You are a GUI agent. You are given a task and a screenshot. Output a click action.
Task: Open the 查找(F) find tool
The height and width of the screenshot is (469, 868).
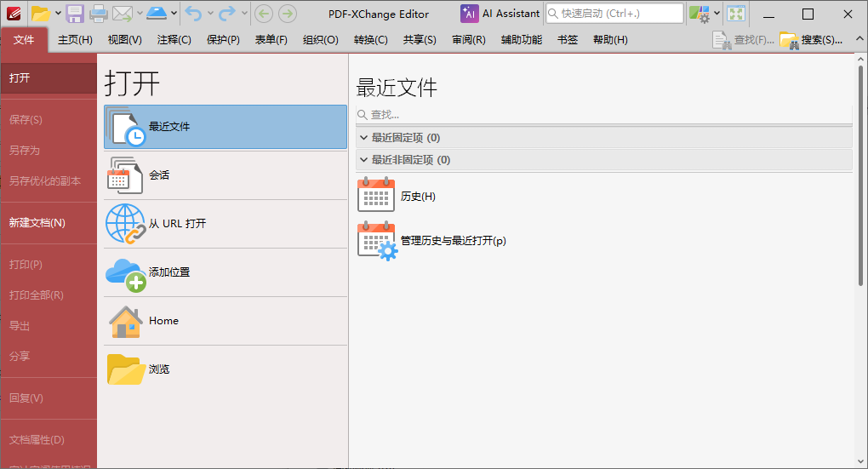tap(744, 40)
